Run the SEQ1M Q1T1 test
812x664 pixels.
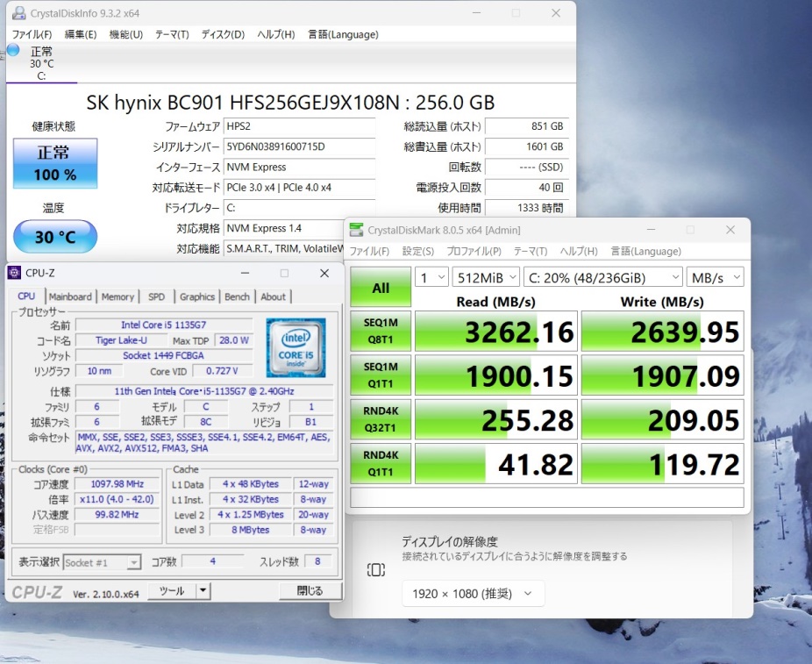(381, 375)
